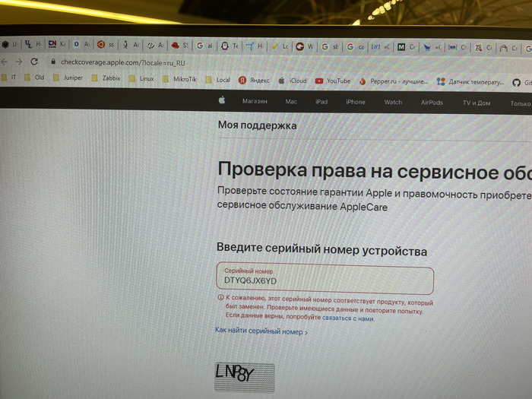532x399 pixels.
Task: Open the iCloud bookmark
Action: (293, 81)
